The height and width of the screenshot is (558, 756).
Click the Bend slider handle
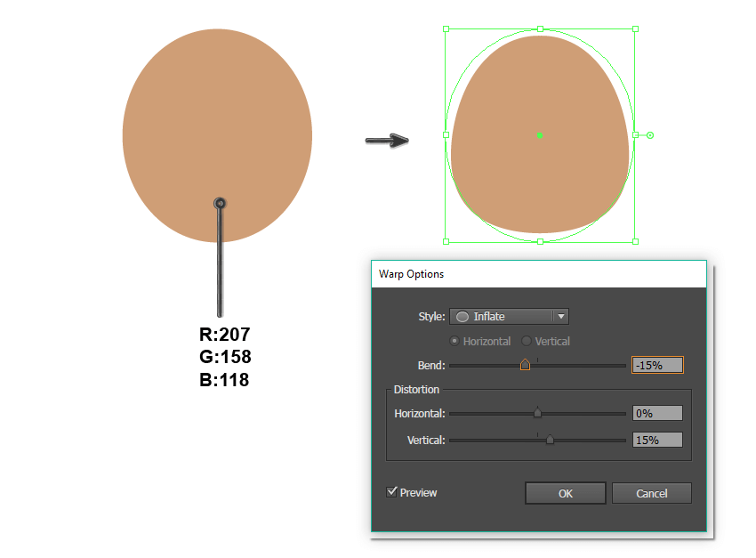525,364
